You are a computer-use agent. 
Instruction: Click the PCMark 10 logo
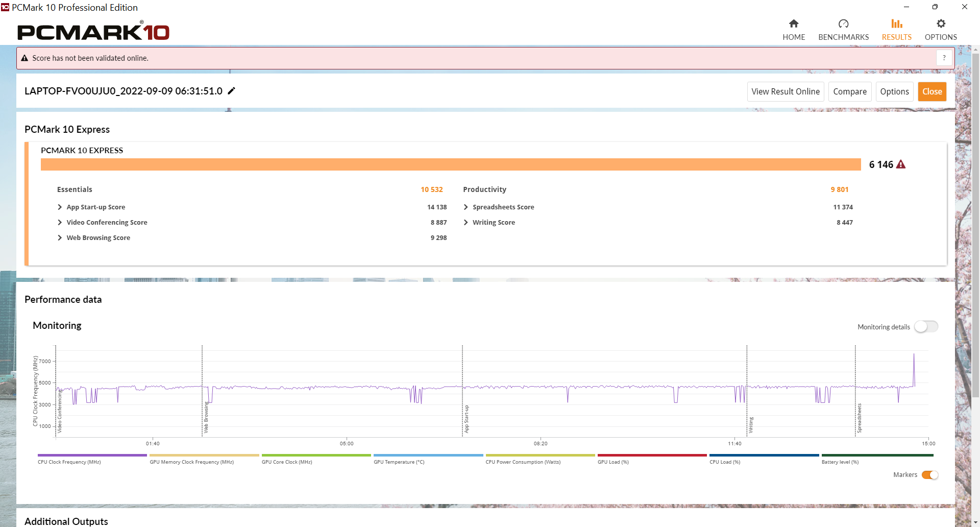(x=93, y=32)
